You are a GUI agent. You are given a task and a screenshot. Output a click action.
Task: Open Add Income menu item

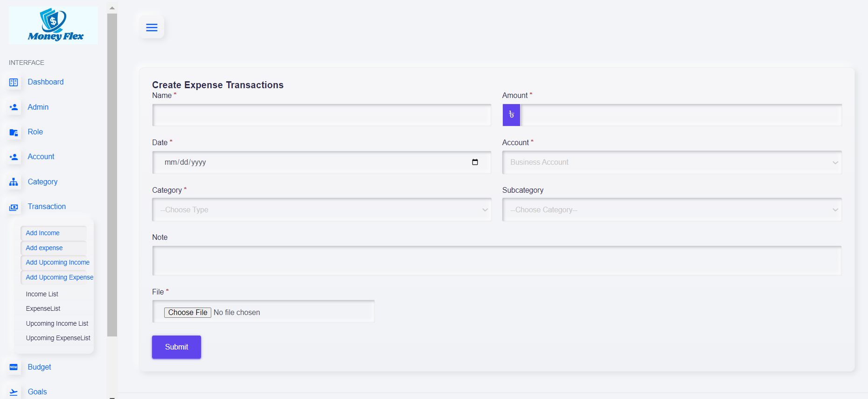pos(43,233)
